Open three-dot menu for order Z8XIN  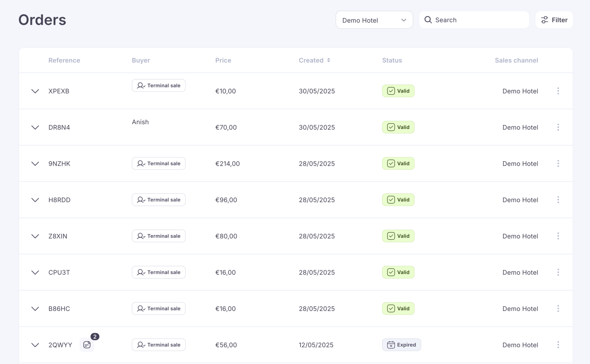tap(558, 236)
